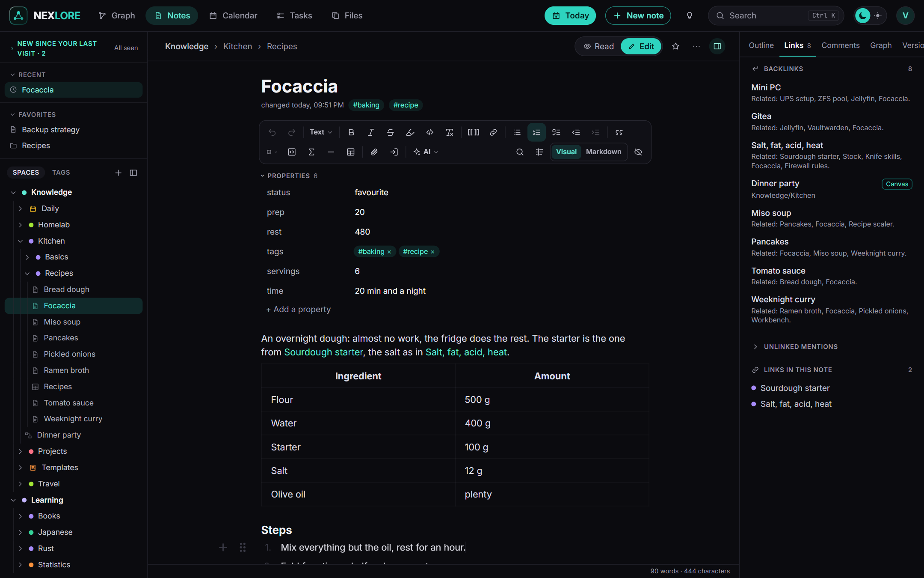Expand the Homelab folder
This screenshot has width=924, height=578.
click(x=20, y=225)
